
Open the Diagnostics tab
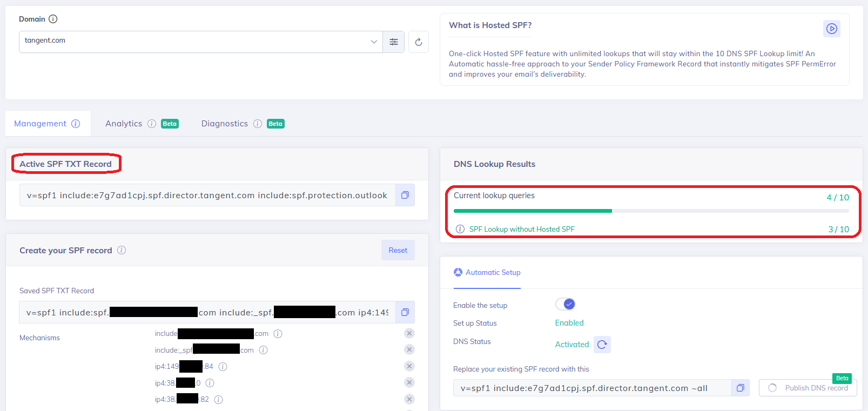[x=224, y=124]
